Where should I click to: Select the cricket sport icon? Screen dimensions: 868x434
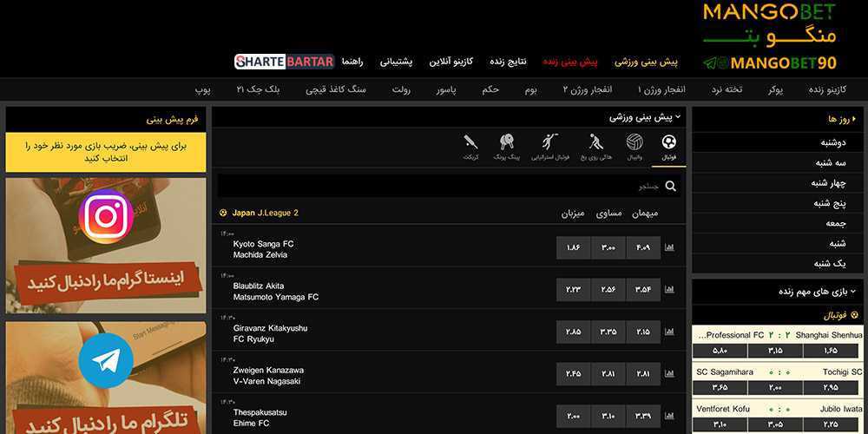point(470,146)
